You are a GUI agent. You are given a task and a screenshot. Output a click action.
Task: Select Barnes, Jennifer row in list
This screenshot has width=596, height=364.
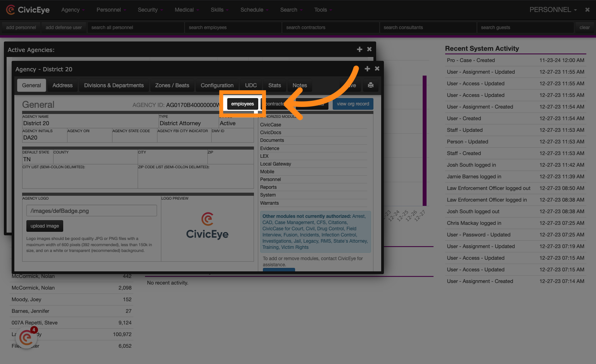click(x=72, y=311)
